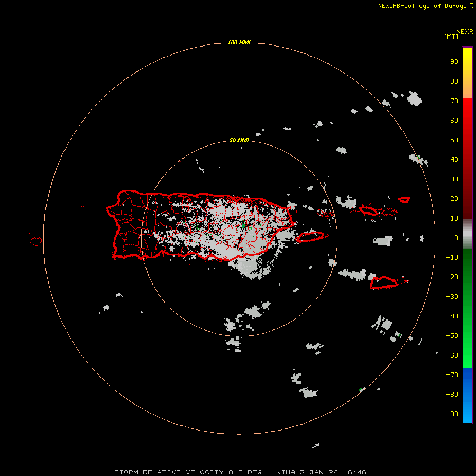Click the 30 value on the velocity scale

(454, 179)
